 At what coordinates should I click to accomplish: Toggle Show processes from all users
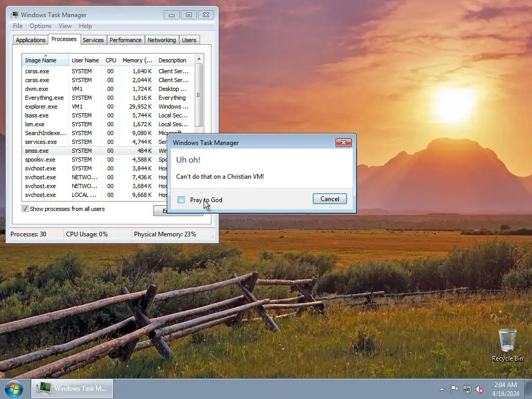pyautogui.click(x=25, y=209)
